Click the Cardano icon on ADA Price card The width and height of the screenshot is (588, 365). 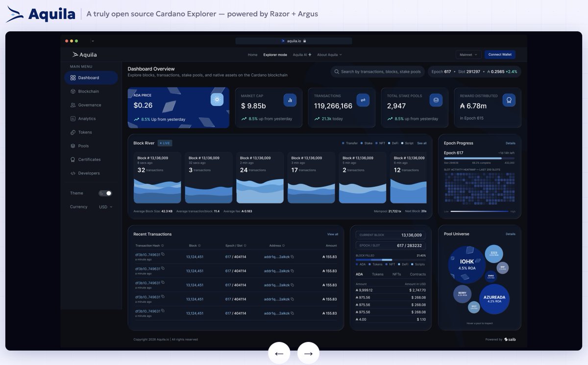tap(217, 100)
